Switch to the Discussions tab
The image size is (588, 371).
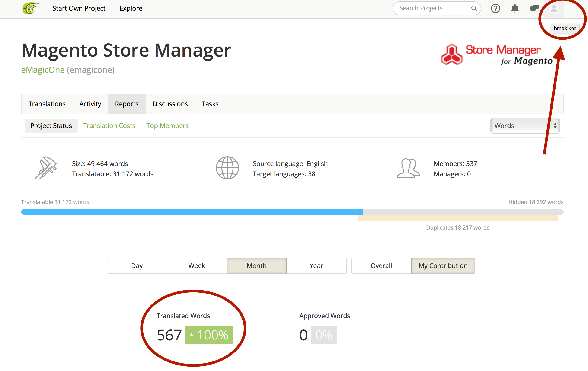pos(170,104)
